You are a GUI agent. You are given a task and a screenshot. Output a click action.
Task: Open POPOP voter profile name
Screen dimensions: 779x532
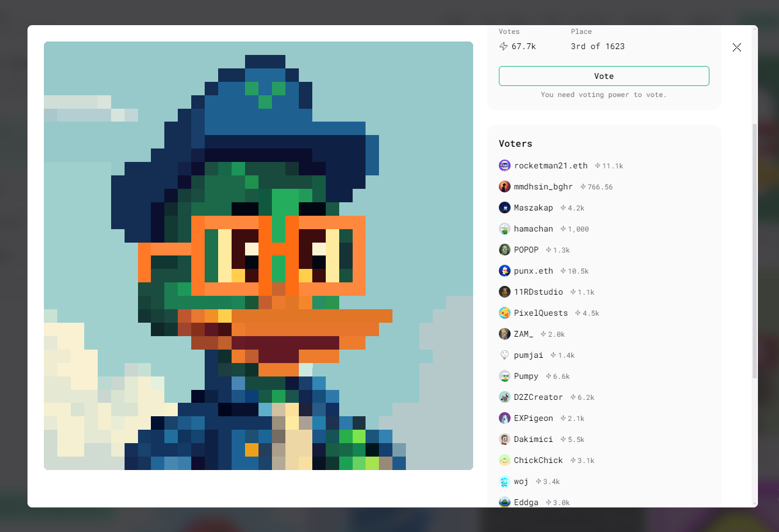click(x=526, y=250)
